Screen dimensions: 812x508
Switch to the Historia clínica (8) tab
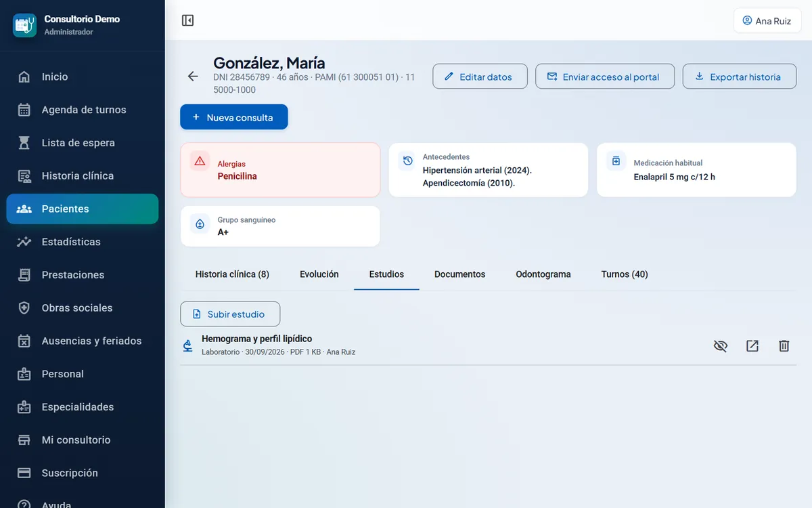pos(232,274)
